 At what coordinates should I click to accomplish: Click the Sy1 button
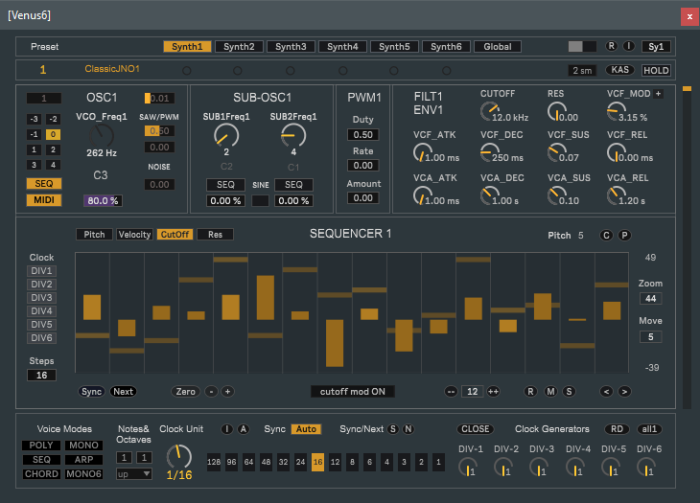(656, 47)
